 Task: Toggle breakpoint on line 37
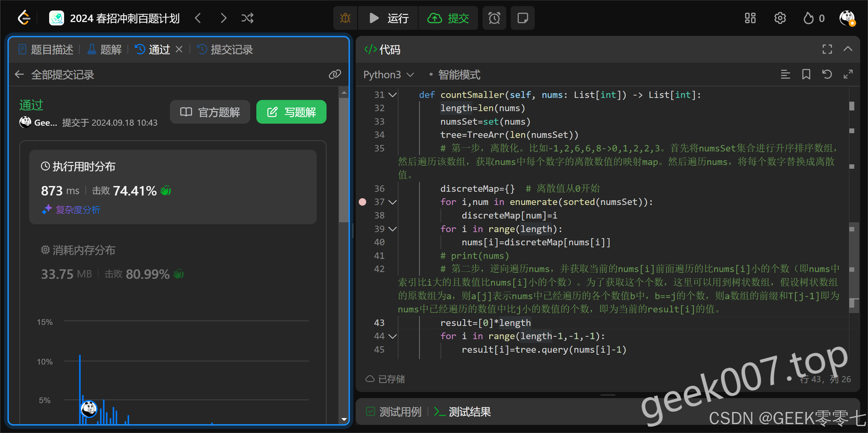click(362, 202)
